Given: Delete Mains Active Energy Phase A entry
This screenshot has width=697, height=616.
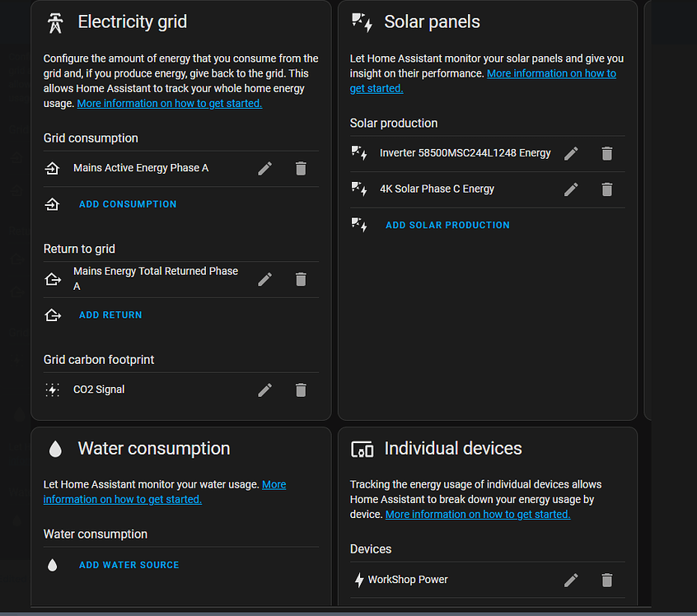Looking at the screenshot, I should [301, 169].
